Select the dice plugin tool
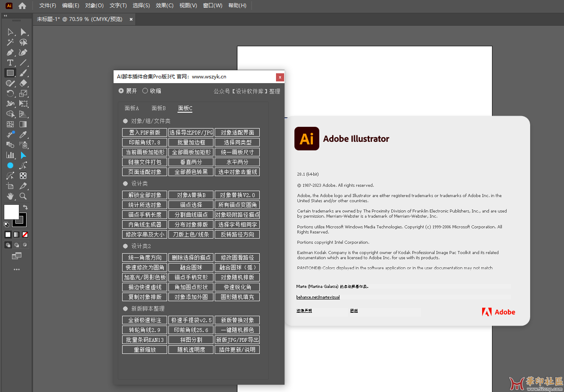 point(23,176)
